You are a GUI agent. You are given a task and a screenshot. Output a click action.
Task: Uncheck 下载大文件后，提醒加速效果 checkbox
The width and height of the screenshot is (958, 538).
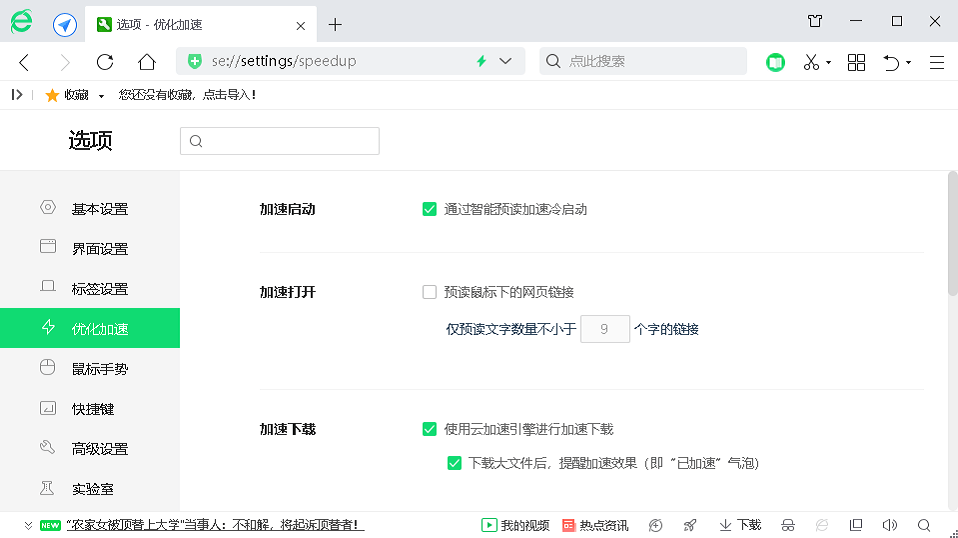[x=454, y=463]
